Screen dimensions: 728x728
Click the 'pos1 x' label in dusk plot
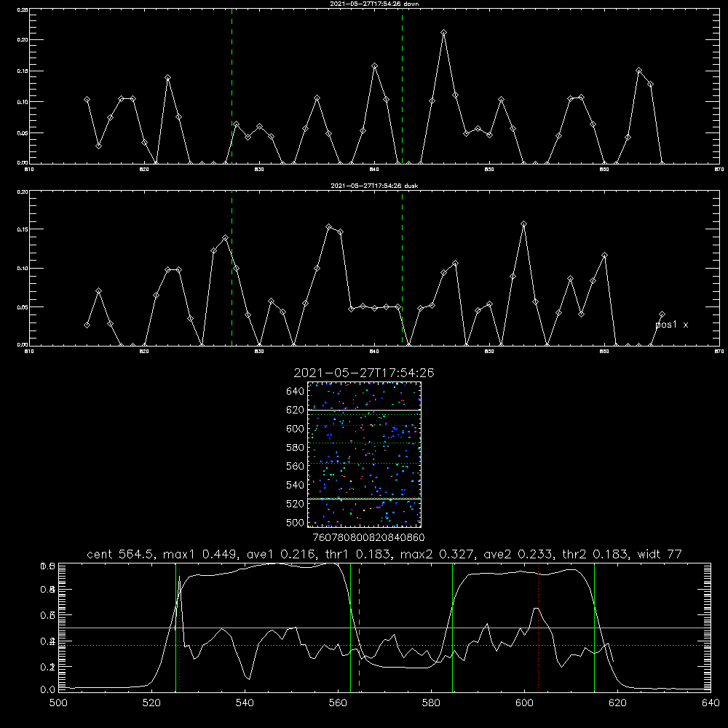[672, 325]
